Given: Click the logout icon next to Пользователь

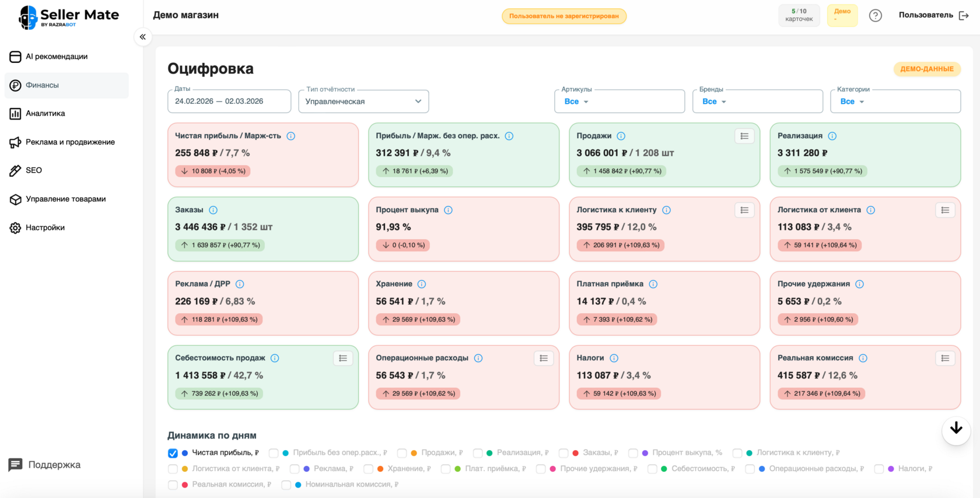Looking at the screenshot, I should (964, 16).
